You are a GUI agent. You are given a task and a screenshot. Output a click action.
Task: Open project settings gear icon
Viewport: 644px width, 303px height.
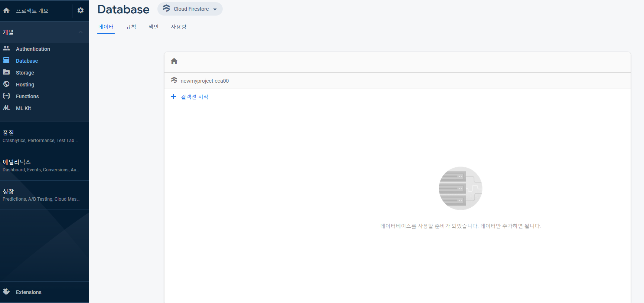coord(81,10)
